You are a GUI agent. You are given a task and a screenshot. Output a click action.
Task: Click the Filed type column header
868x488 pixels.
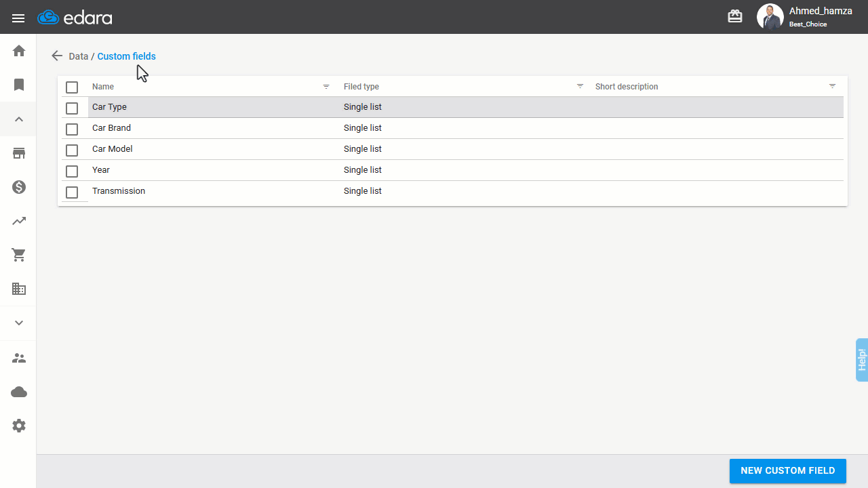pos(361,87)
